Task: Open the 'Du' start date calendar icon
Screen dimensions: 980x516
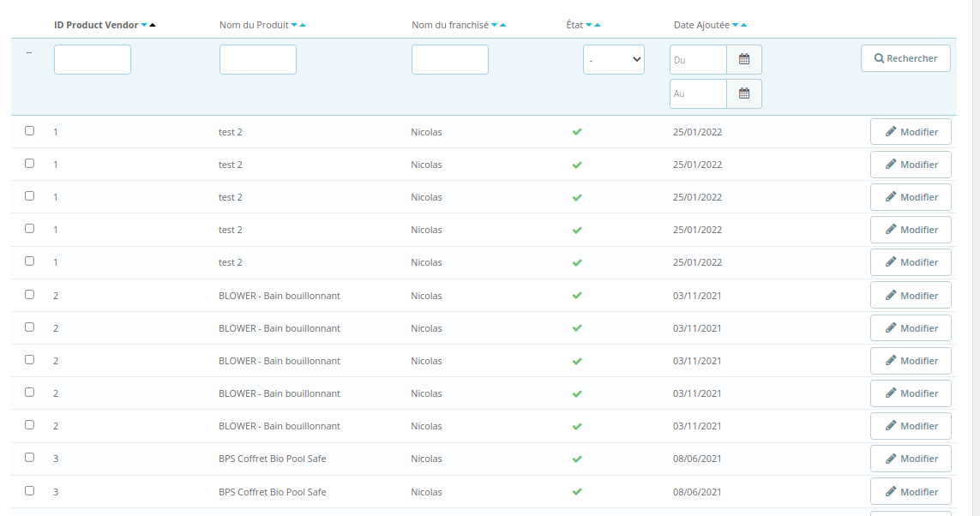Action: click(x=743, y=59)
